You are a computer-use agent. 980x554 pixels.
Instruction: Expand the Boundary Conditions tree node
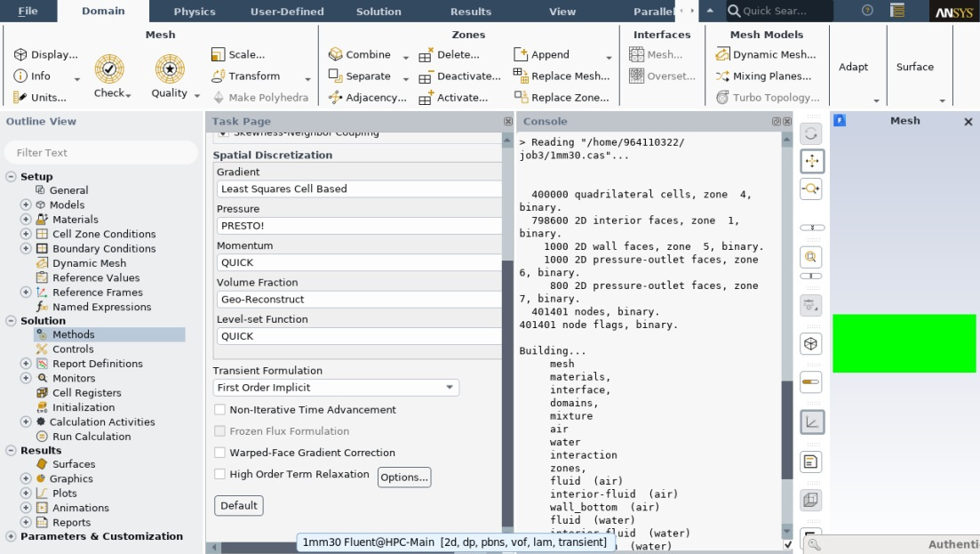(26, 249)
